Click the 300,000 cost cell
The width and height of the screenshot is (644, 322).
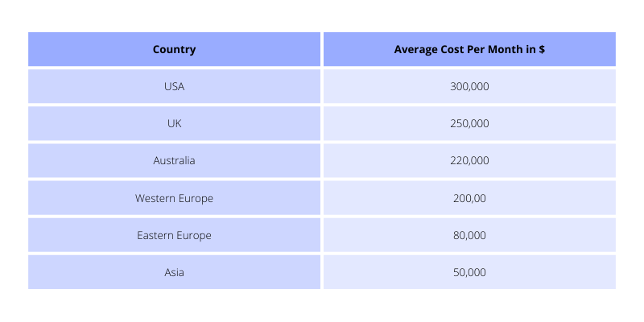(469, 86)
